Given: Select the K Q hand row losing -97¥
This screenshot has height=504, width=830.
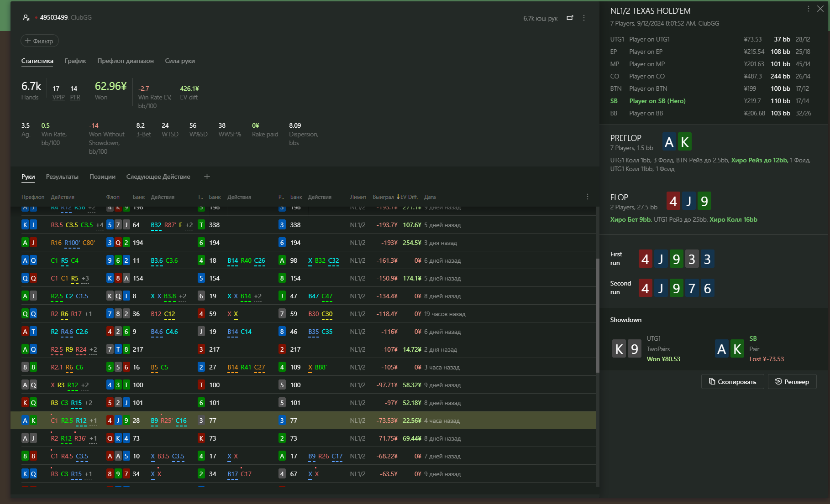Looking at the screenshot, I should [x=303, y=403].
